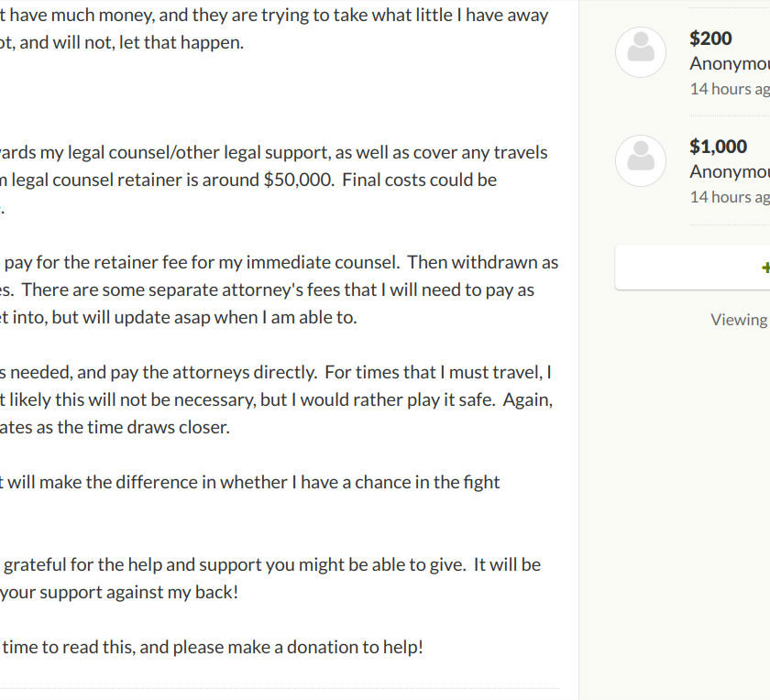Select the $200 donation amount
This screenshot has width=770, height=700.
[x=710, y=38]
